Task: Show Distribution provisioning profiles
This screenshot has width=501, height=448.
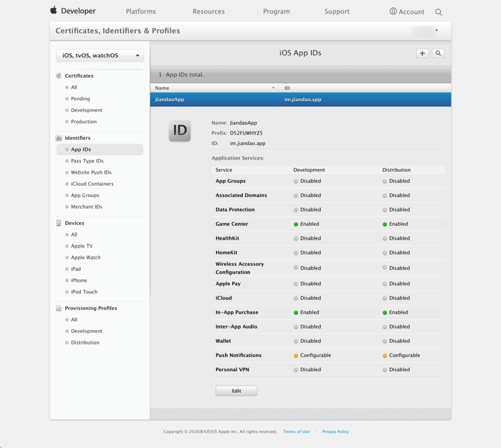Action: [x=85, y=343]
